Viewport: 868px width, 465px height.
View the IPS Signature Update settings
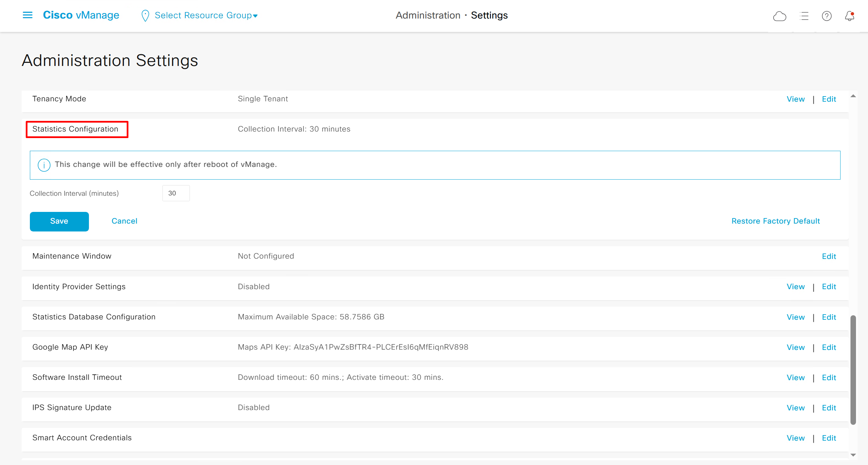(x=796, y=408)
